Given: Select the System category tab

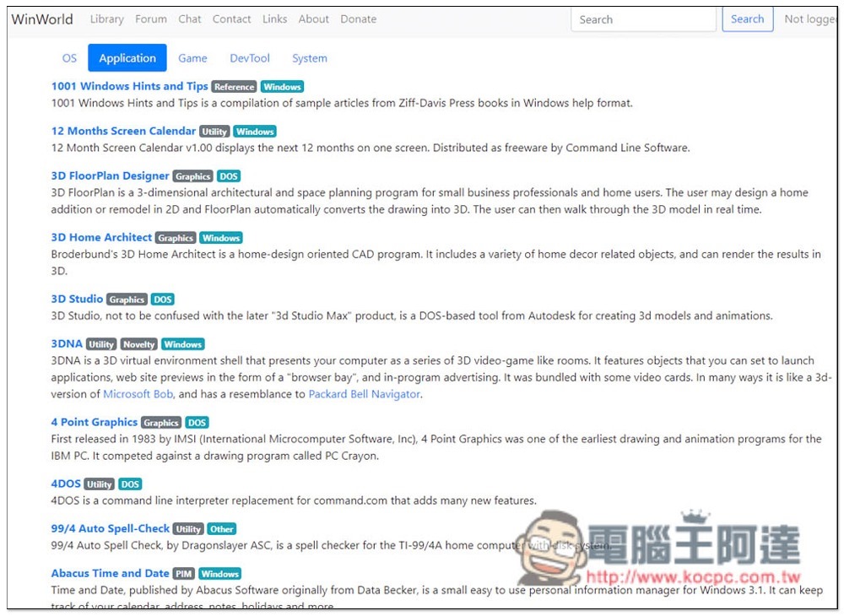Looking at the screenshot, I should pyautogui.click(x=309, y=57).
